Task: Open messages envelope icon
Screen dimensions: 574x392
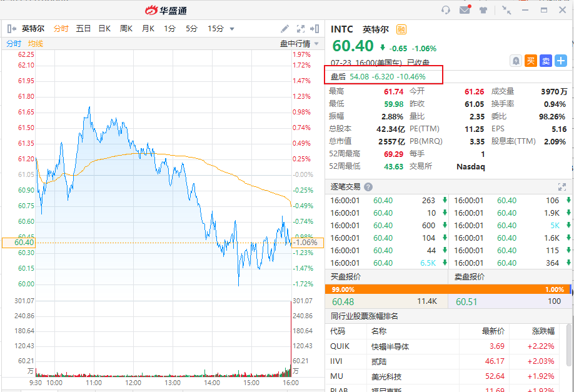Action: coord(465,9)
